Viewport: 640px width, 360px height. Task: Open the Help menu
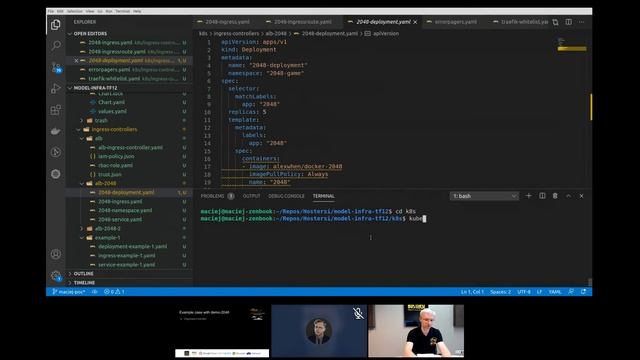[x=137, y=11]
